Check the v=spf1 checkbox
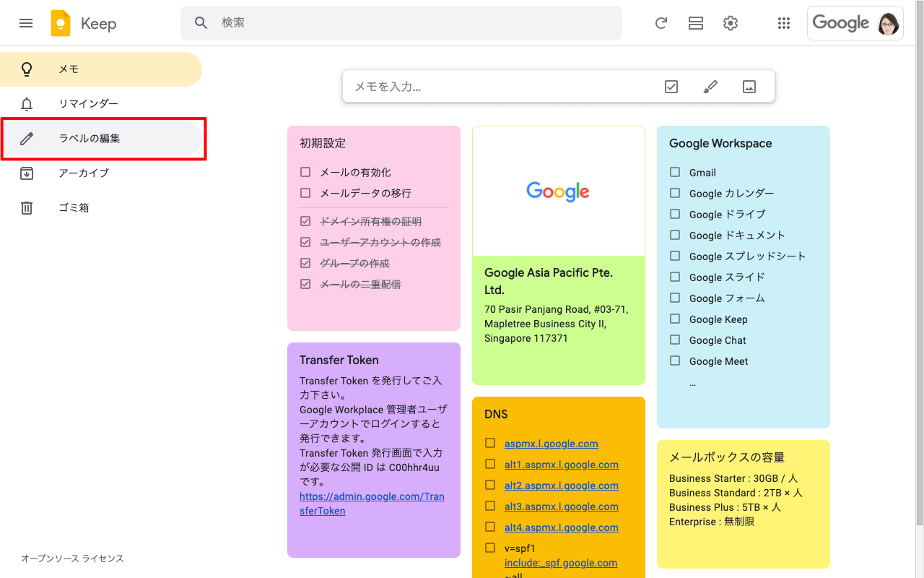This screenshot has height=578, width=924. pyautogui.click(x=490, y=548)
